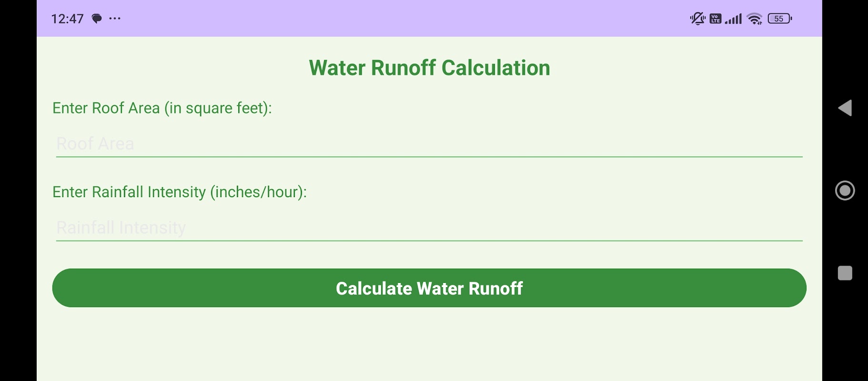The width and height of the screenshot is (868, 381).
Task: Tap the cellular signal bars icon
Action: pos(733,19)
